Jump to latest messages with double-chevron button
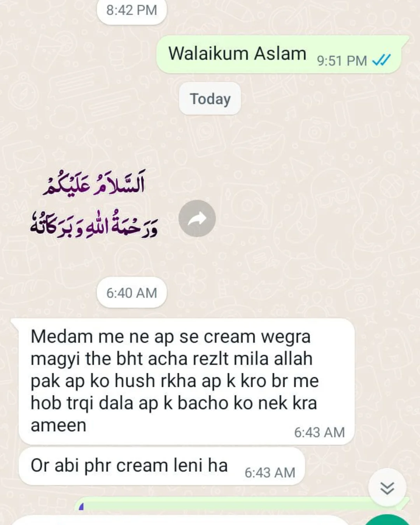 [x=387, y=487]
